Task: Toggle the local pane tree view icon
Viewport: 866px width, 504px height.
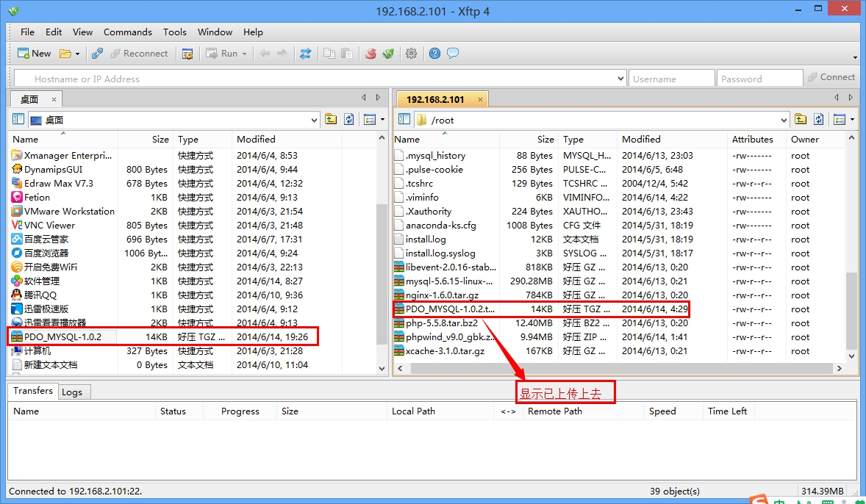Action: tap(18, 119)
